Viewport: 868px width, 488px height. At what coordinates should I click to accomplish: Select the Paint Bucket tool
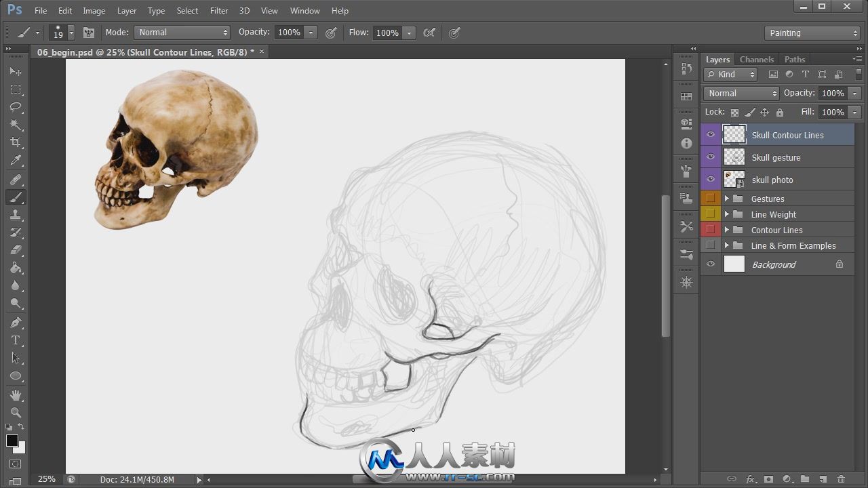[16, 268]
